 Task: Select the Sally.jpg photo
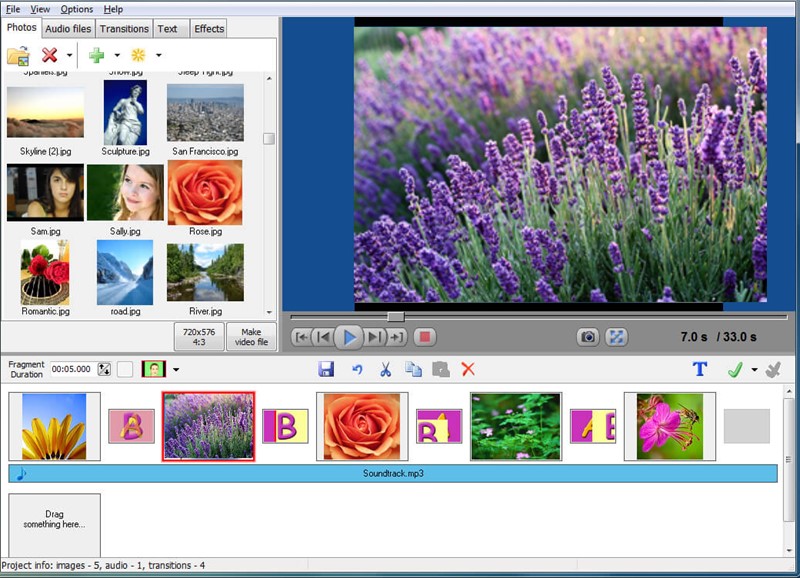click(x=126, y=192)
